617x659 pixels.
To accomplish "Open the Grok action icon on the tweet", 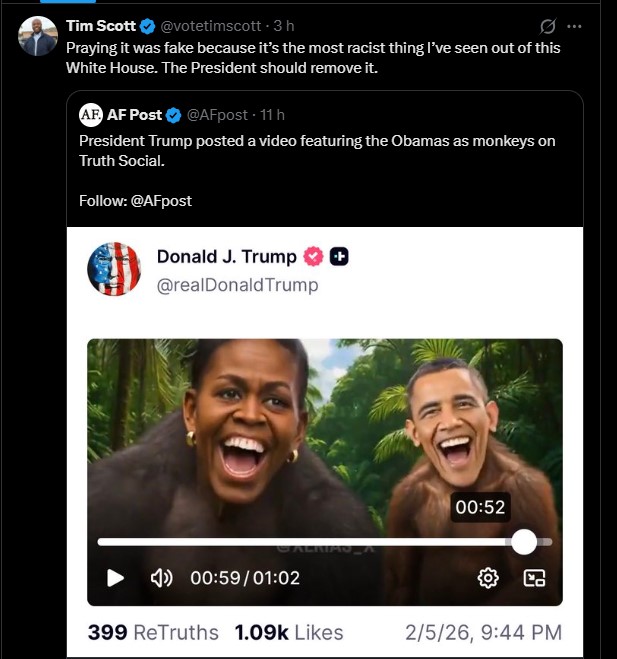I will 548,26.
